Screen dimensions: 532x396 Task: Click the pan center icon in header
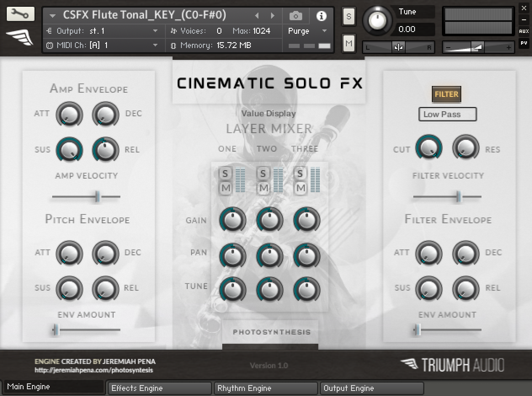pyautogui.click(x=398, y=48)
